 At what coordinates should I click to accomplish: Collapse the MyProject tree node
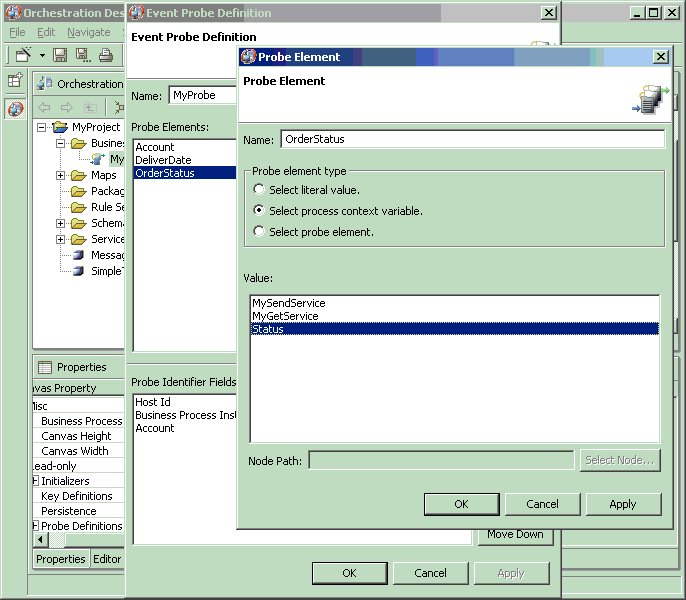(x=42, y=127)
